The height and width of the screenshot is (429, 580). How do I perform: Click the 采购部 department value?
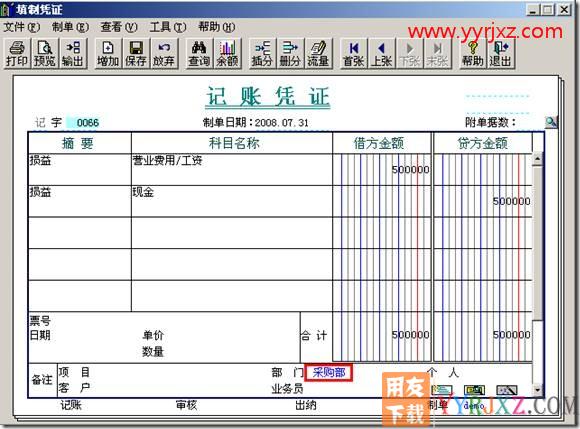[x=328, y=372]
